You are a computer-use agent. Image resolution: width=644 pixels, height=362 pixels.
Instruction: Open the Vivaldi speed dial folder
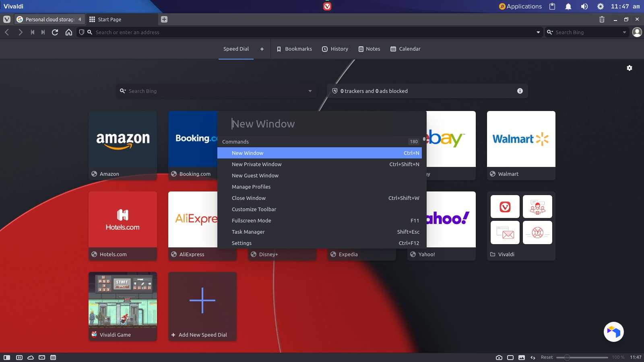pyautogui.click(x=521, y=226)
